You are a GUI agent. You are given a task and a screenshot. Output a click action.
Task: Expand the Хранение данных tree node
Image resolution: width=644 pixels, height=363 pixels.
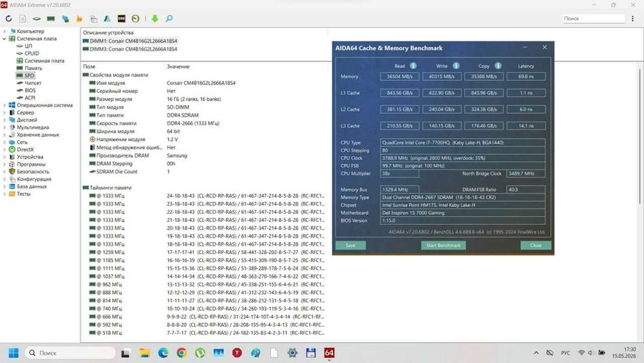(4, 135)
